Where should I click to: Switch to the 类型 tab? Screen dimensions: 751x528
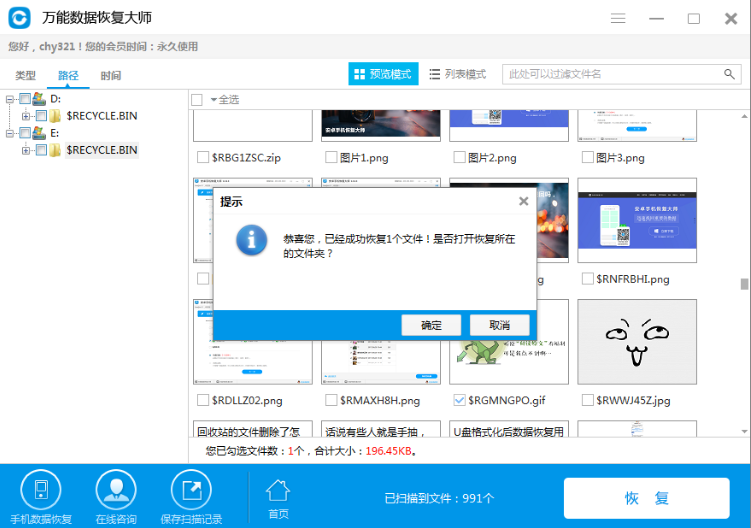coord(26,75)
